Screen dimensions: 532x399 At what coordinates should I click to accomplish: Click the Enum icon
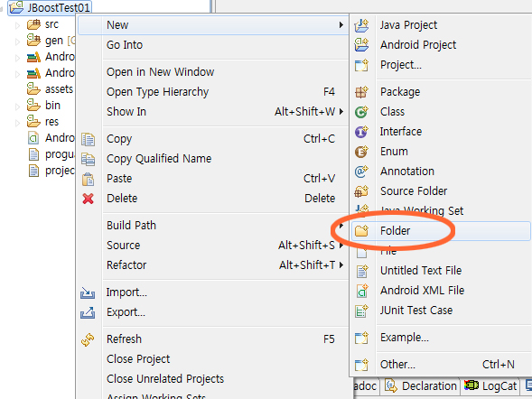(361, 152)
